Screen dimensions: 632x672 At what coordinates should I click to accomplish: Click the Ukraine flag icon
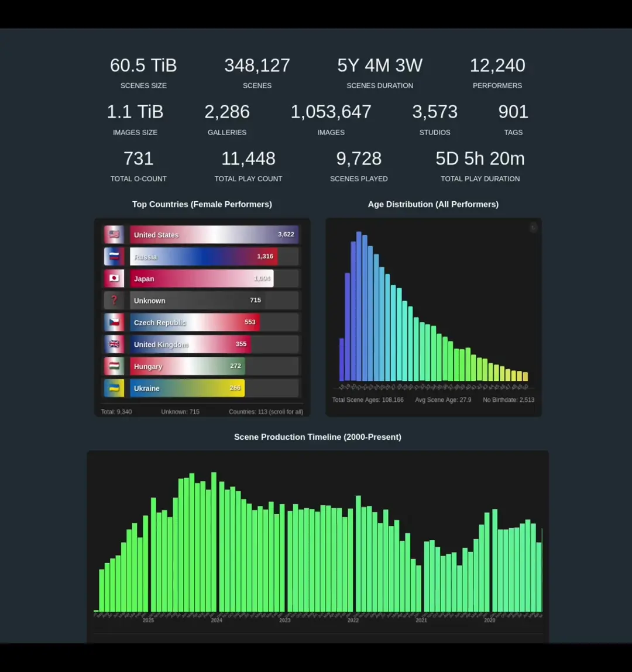114,388
